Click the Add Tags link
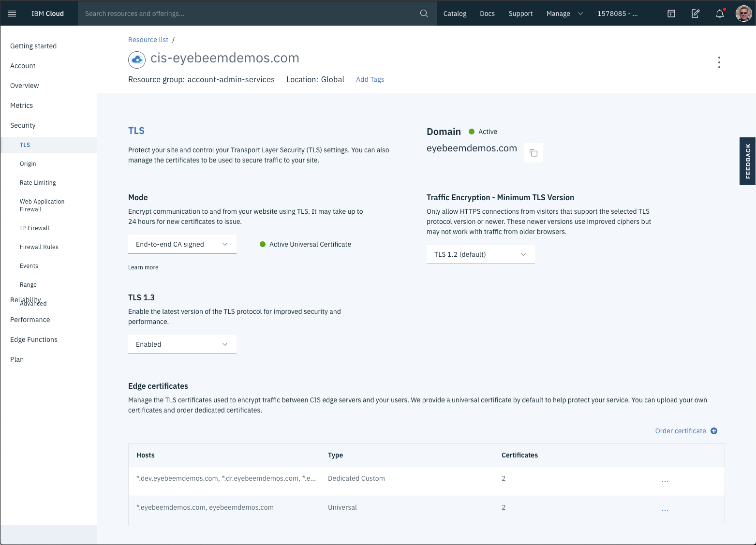Image resolution: width=756 pixels, height=545 pixels. pyautogui.click(x=370, y=79)
